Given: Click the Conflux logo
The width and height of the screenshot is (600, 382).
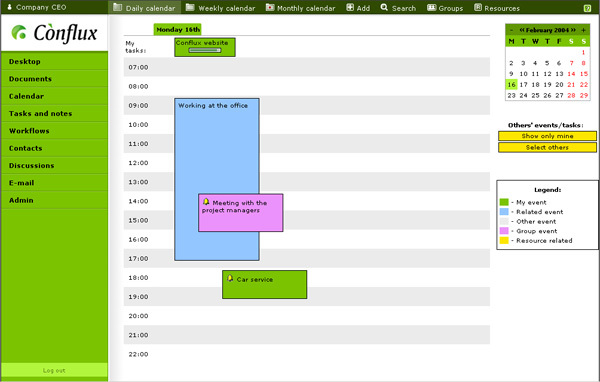Looking at the screenshot, I should point(54,33).
